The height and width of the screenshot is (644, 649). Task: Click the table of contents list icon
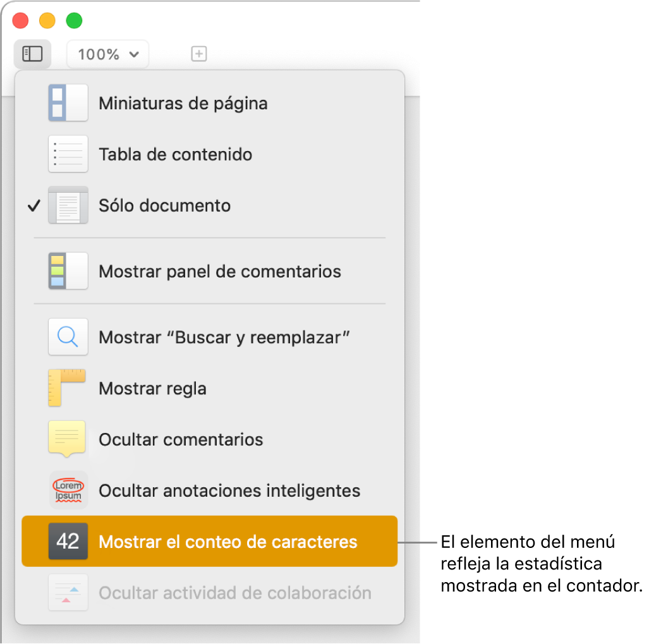pos(68,154)
